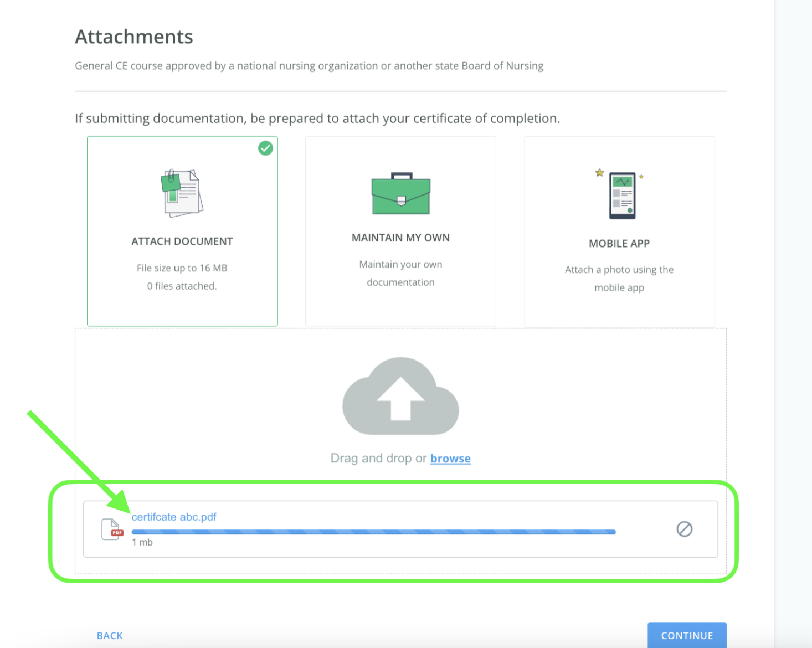Image resolution: width=812 pixels, height=648 pixels.
Task: Choose the MAINTAIN MY OWN option
Action: [x=400, y=238]
